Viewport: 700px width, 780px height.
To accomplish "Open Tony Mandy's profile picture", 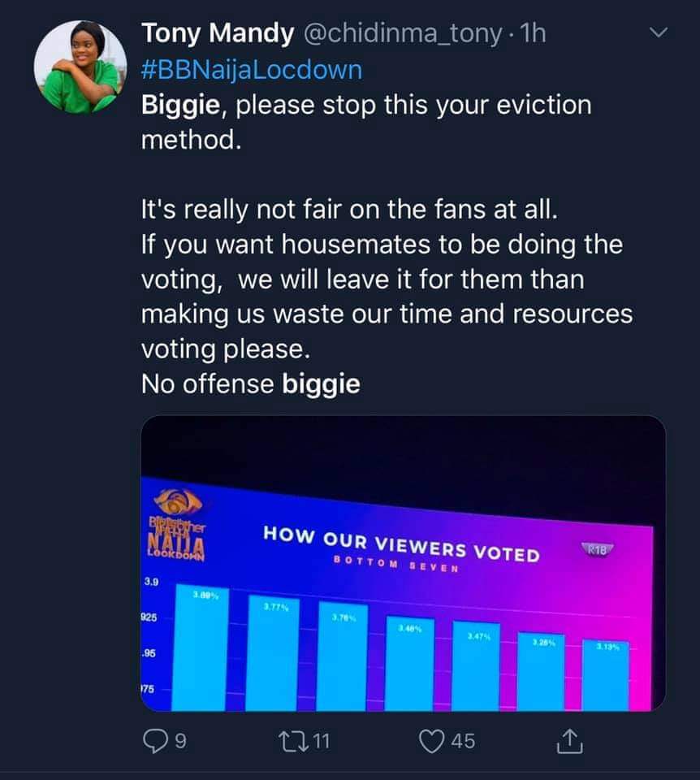I will click(x=80, y=67).
